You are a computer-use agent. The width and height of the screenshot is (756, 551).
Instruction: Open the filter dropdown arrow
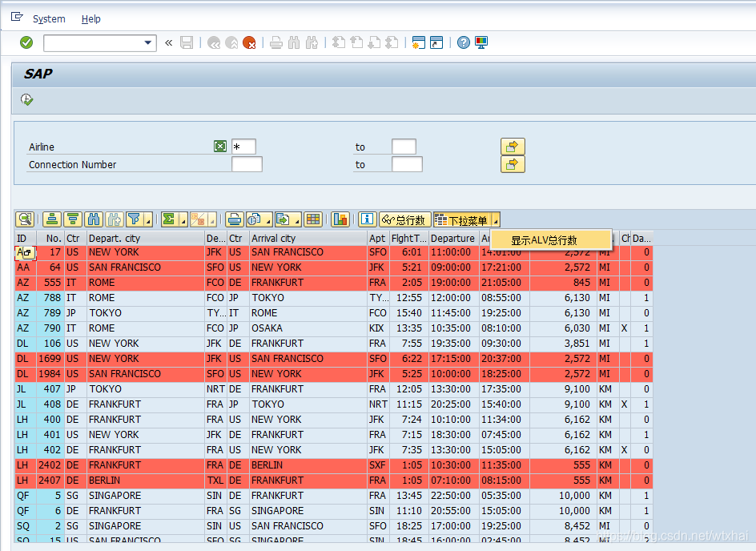pyautogui.click(x=148, y=220)
